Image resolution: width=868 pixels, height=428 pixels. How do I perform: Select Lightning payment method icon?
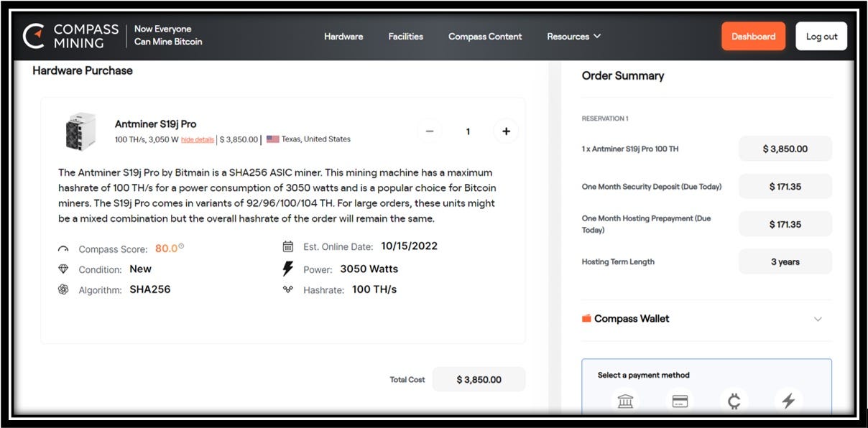(x=788, y=401)
